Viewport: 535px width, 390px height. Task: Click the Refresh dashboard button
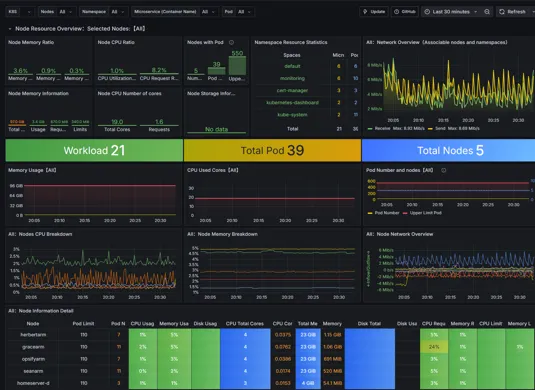point(513,12)
